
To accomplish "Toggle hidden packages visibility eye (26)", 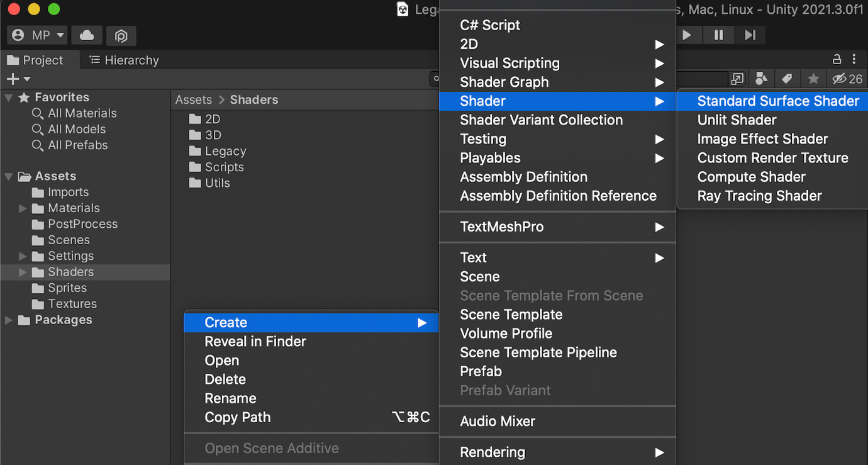I will click(847, 79).
